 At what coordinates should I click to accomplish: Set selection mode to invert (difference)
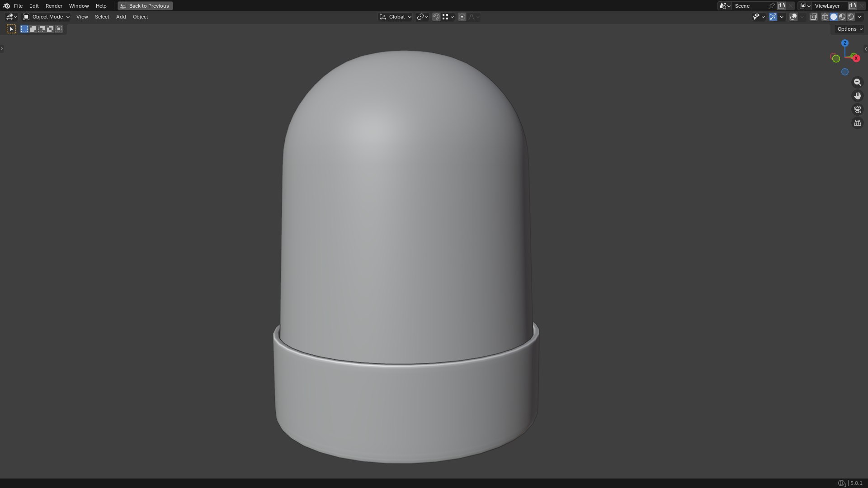tap(50, 29)
